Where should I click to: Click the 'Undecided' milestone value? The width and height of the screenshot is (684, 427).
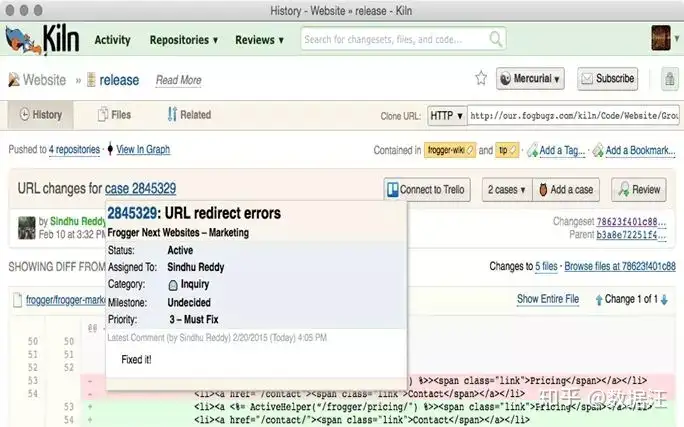tap(189, 303)
